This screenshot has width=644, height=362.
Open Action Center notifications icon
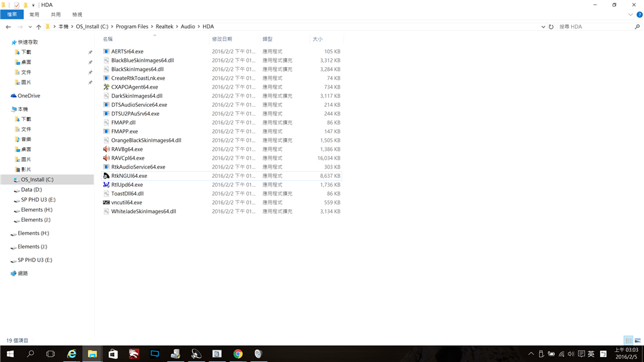click(x=581, y=354)
